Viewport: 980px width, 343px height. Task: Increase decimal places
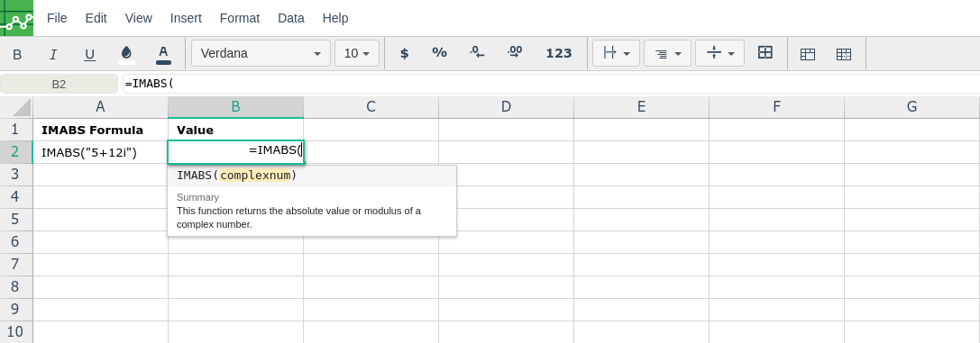click(515, 53)
